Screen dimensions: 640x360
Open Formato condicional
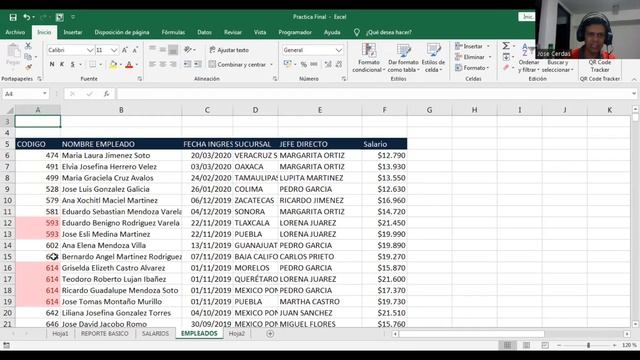pyautogui.click(x=369, y=58)
